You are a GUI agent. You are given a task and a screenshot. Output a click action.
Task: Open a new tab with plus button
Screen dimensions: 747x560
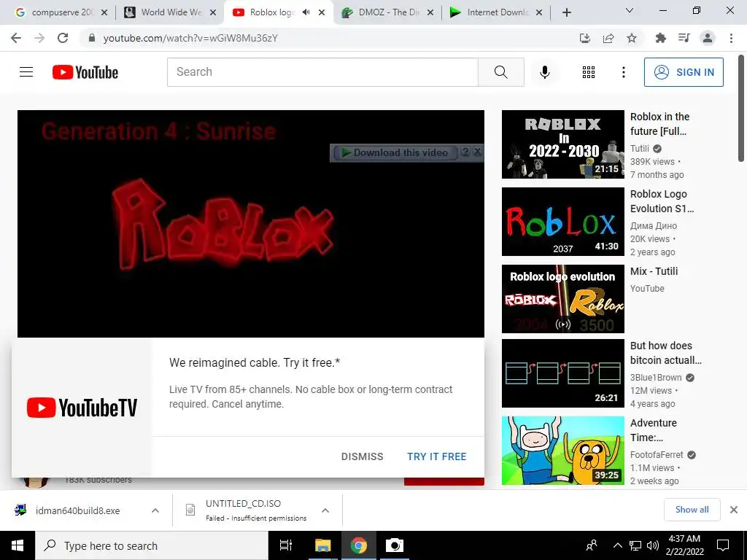566,12
